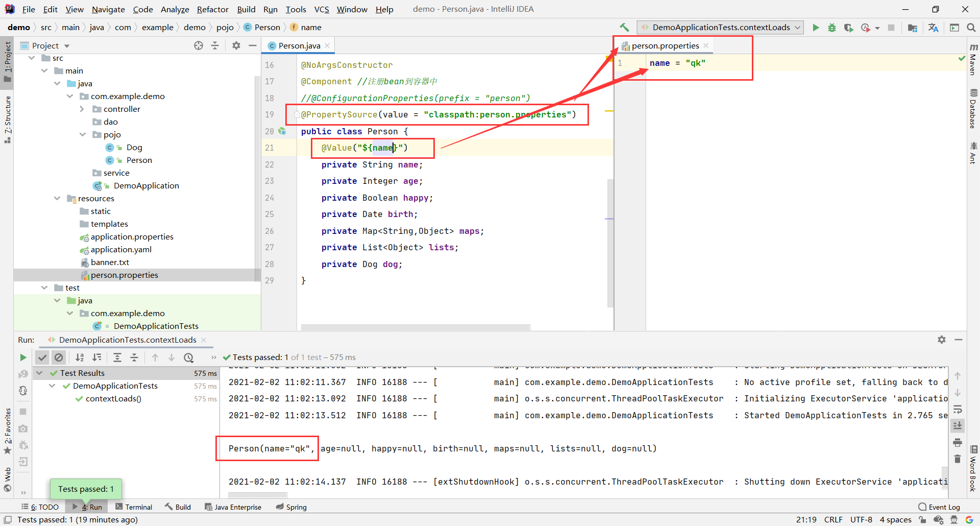Image resolution: width=980 pixels, height=526 pixels.
Task: Open the Refactor menu
Action: (x=212, y=9)
